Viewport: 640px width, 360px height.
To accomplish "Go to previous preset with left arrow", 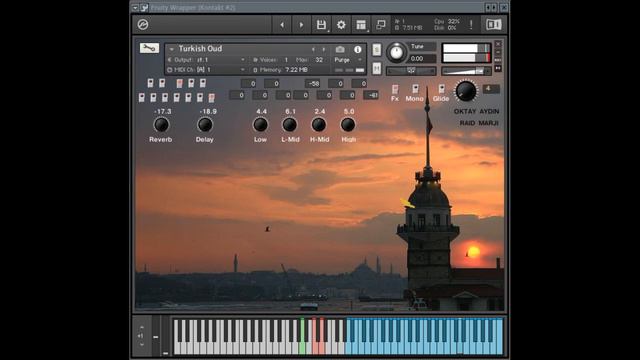I will click(282, 25).
